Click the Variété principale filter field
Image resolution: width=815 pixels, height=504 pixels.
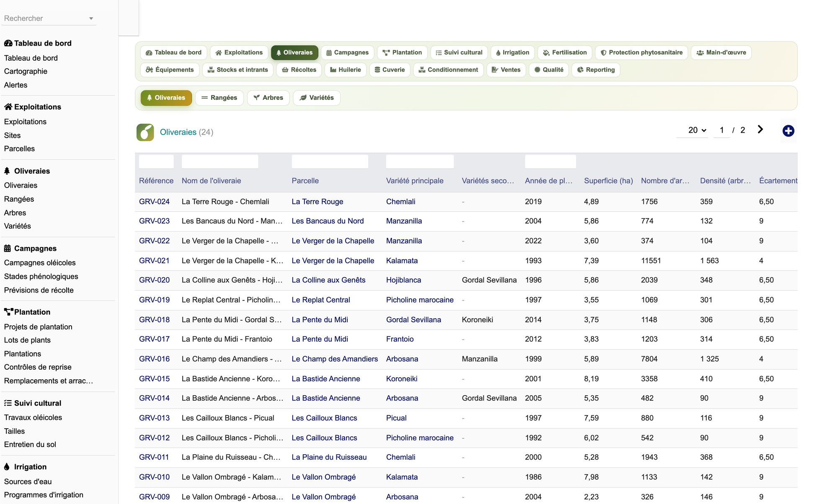[x=420, y=162]
